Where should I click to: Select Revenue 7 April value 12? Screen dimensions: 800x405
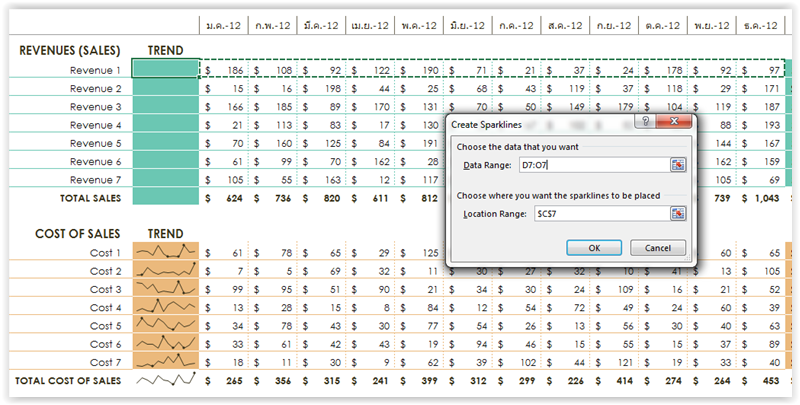(384, 180)
